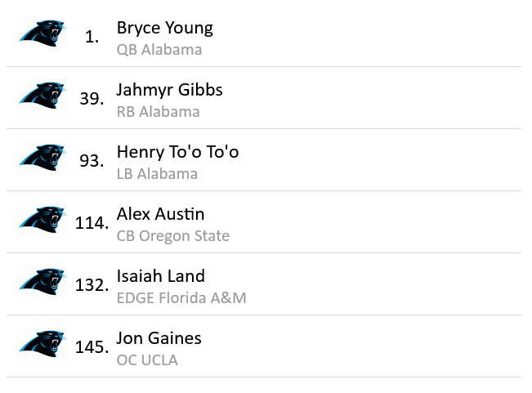The height and width of the screenshot is (393, 532).
Task: Click the Panthers logo next to Isaiah Land
Action: (x=42, y=283)
